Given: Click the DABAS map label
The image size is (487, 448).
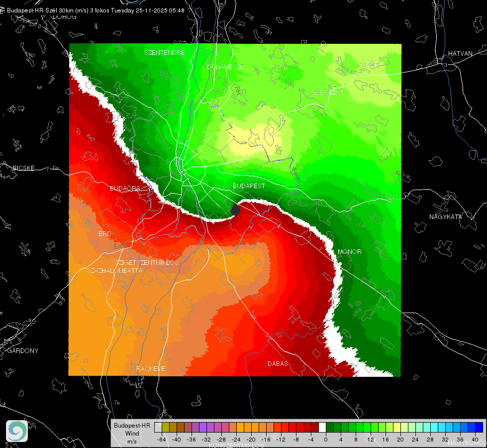Looking at the screenshot, I should tap(278, 363).
